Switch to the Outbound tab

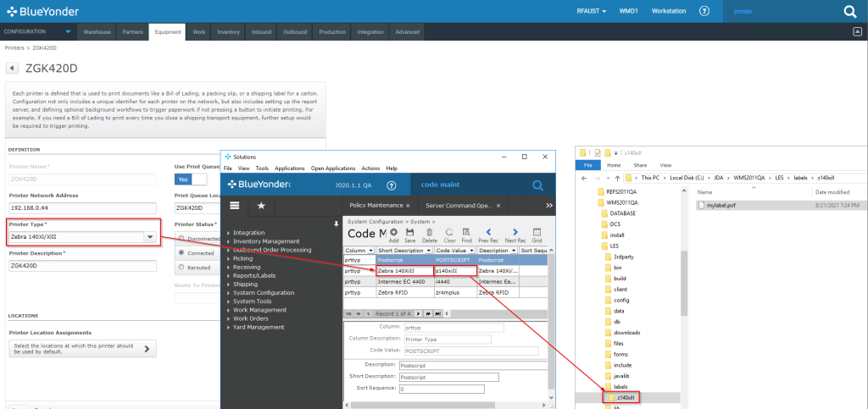coord(295,32)
